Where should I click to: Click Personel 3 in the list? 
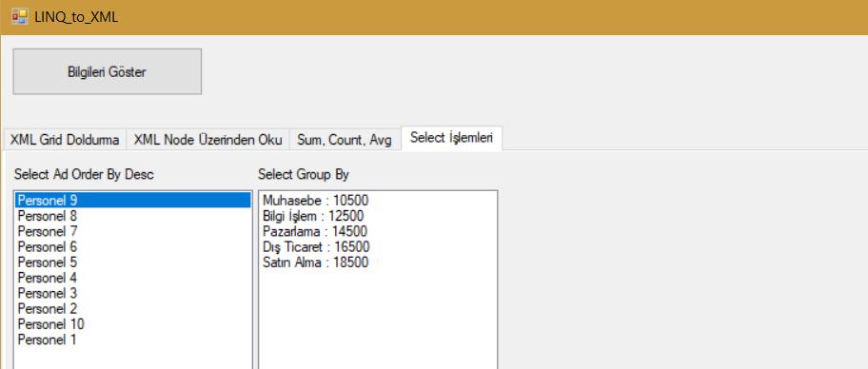(x=133, y=293)
